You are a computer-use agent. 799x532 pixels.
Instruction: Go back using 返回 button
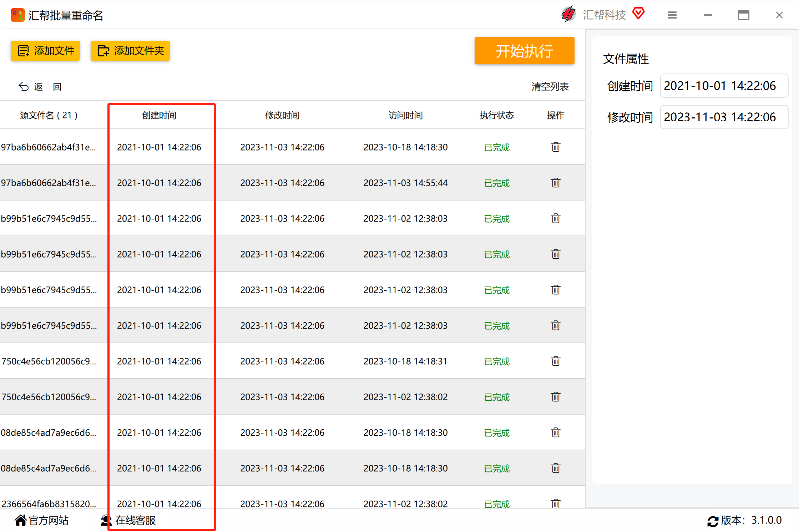pos(40,87)
